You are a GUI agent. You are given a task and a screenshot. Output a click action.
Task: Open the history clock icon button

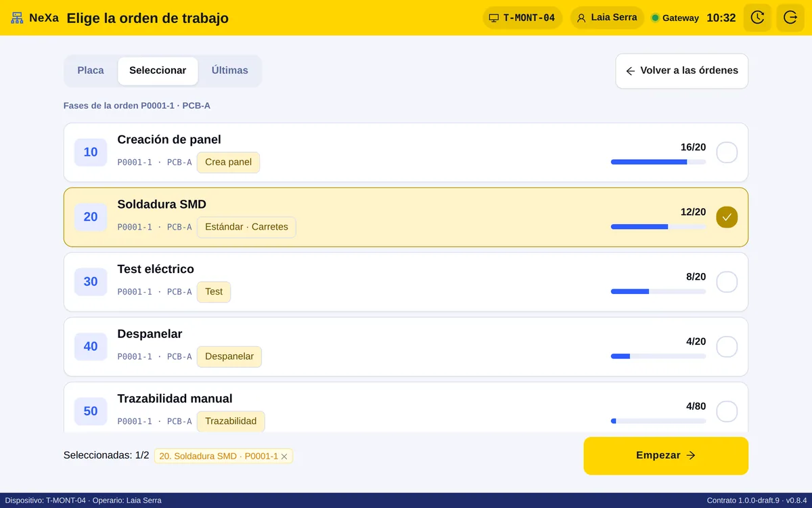click(757, 18)
